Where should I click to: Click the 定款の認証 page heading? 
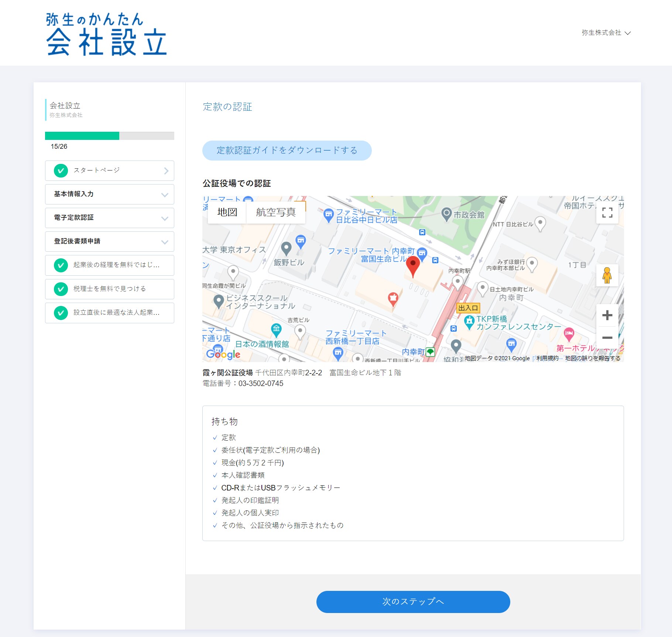coord(227,107)
